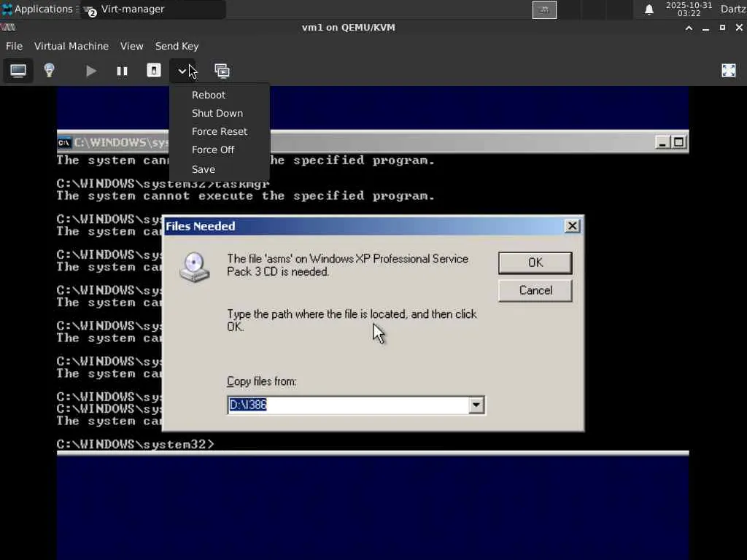Open virtual hardware details lightbulb icon

click(49, 71)
